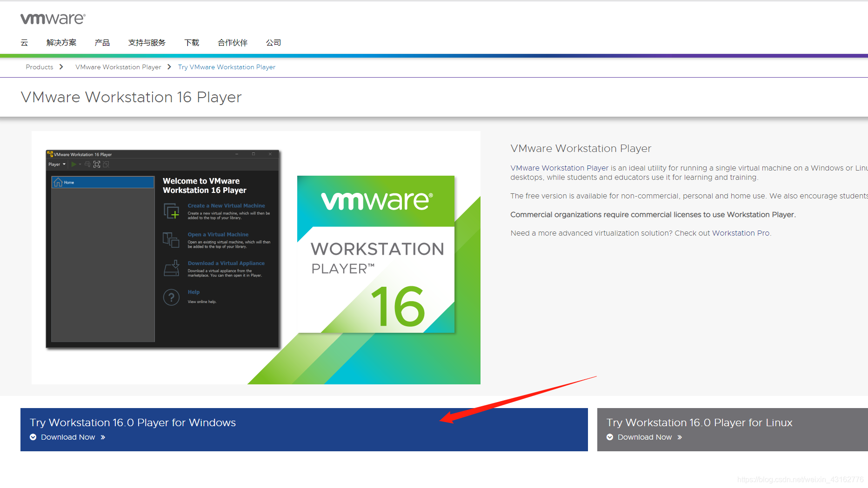This screenshot has height=488, width=868.
Task: Click double arrow after Linux Download Now
Action: 680,437
